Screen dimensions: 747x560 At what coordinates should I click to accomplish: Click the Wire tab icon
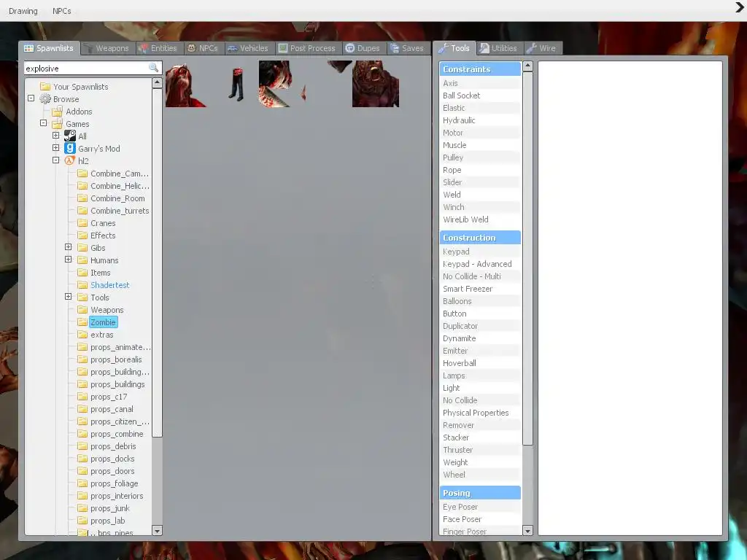coord(531,48)
